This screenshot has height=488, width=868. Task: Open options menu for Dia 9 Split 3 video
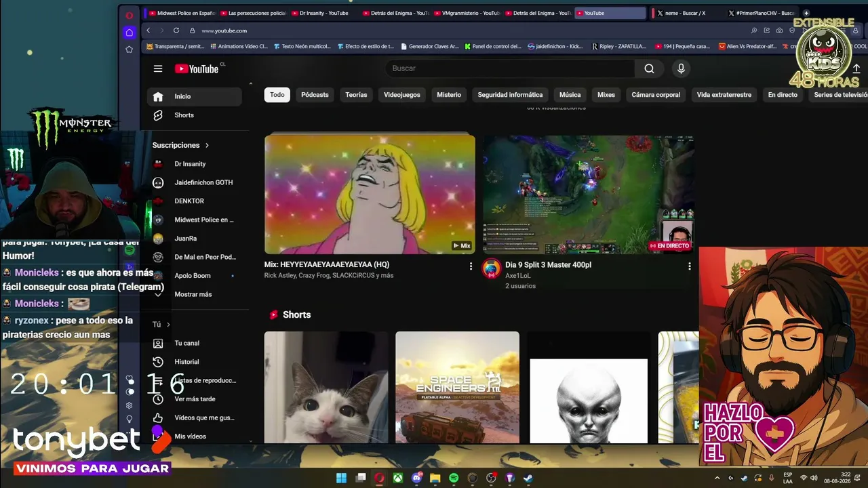point(689,266)
